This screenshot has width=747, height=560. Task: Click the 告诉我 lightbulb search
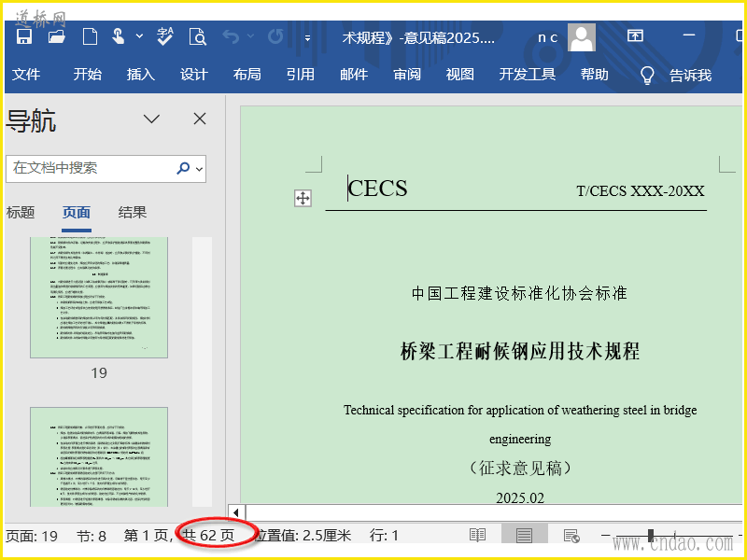pos(675,76)
